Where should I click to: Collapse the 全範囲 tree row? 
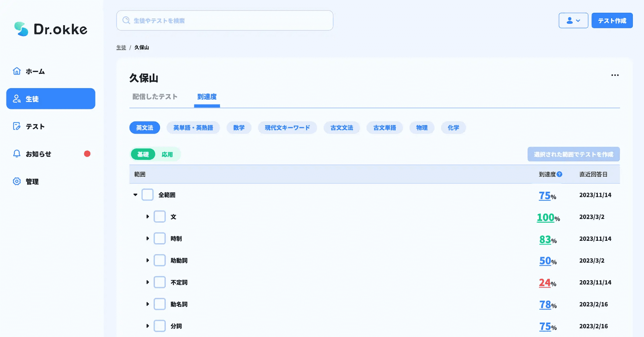click(135, 195)
